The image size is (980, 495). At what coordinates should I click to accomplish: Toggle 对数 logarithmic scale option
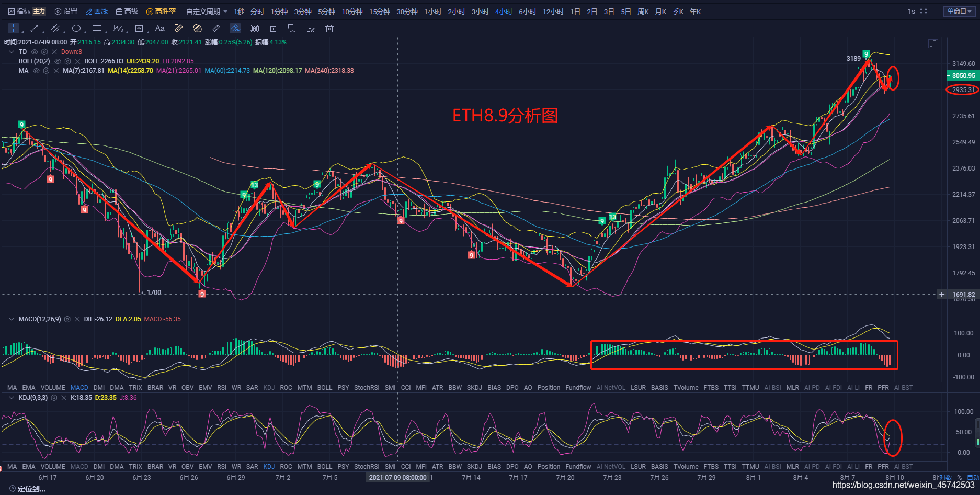(x=945, y=477)
